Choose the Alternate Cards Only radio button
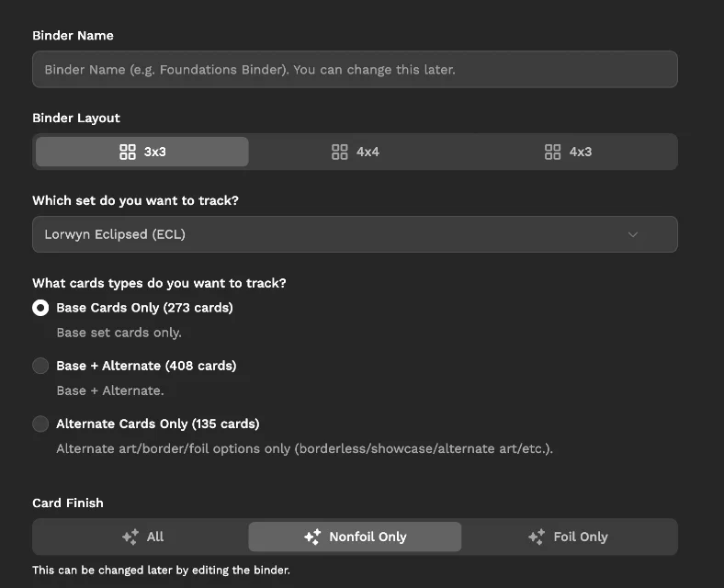The width and height of the screenshot is (724, 588). click(40, 424)
